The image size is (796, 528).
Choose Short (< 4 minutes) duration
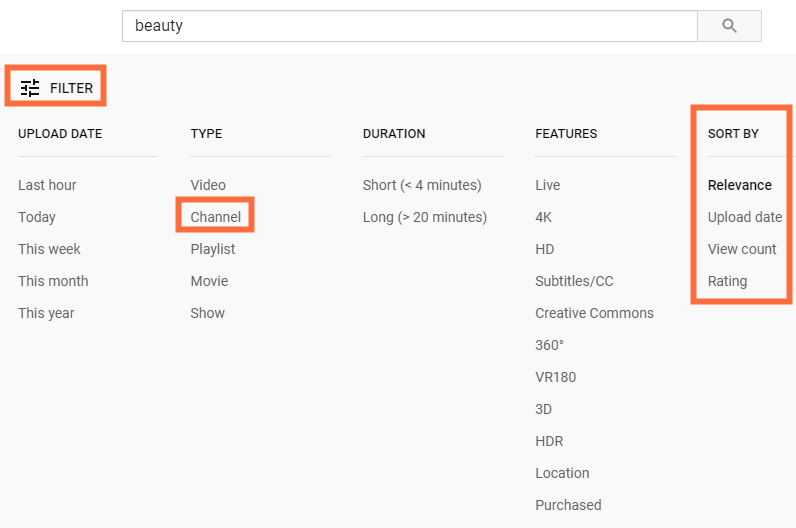tap(422, 185)
